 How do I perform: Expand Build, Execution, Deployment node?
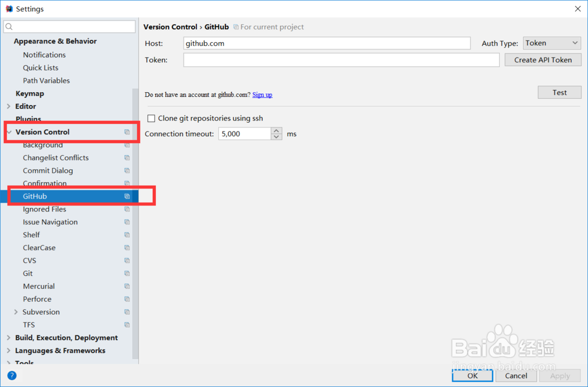pos(9,338)
